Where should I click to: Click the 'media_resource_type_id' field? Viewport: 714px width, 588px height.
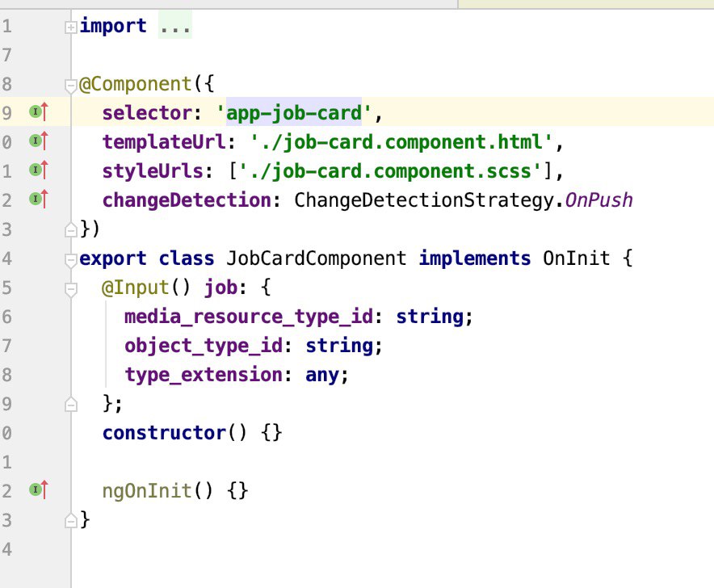pos(249,317)
